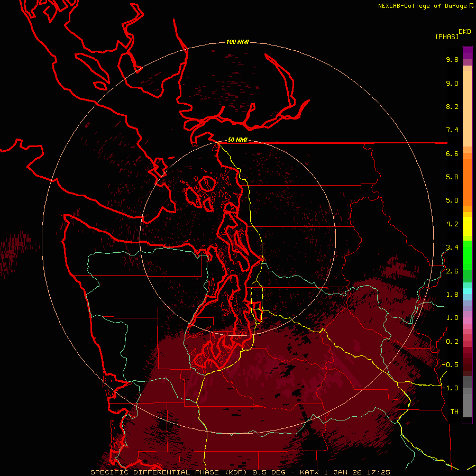
Task: Click the 0.2 value on color scale
Action: tap(452, 342)
